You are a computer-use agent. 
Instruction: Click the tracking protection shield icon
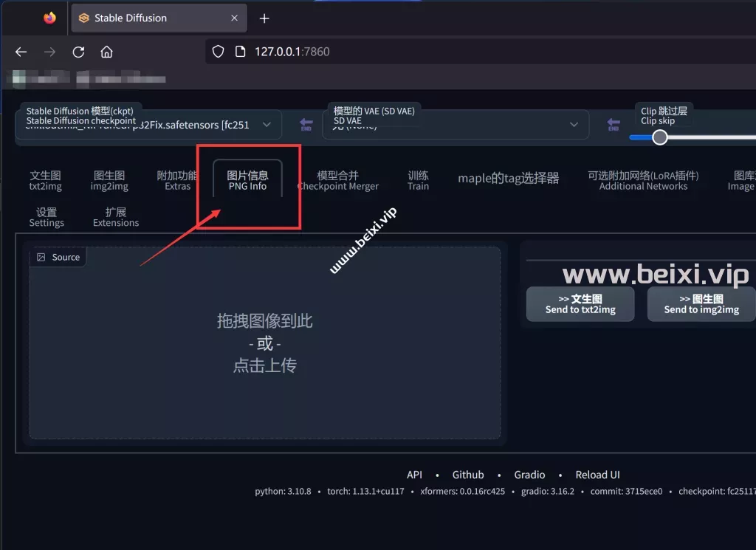tap(218, 52)
